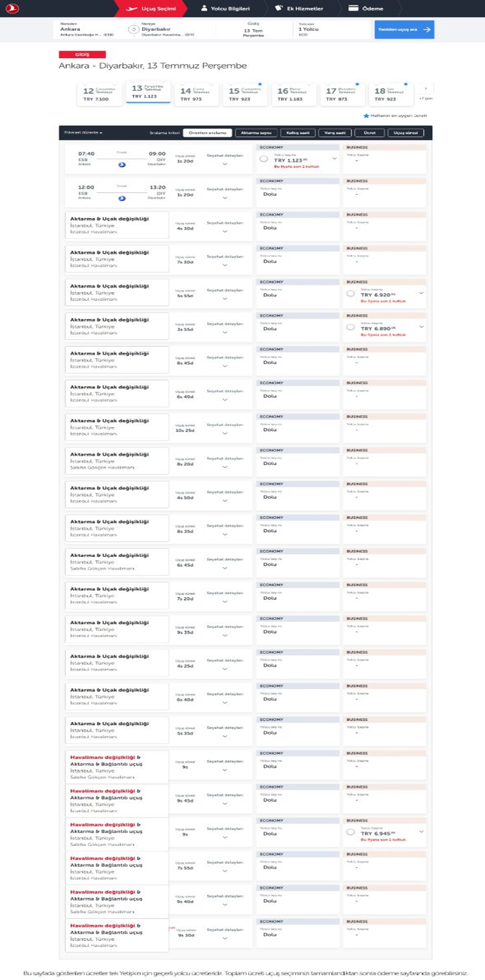The width and height of the screenshot is (485, 980).
Task: Sort flights by Ücret
Action: point(369,133)
